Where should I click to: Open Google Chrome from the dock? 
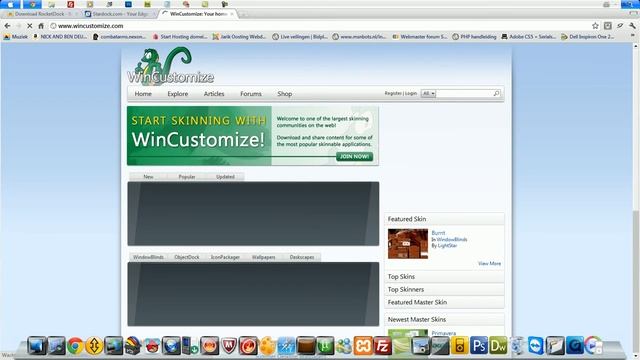point(75,346)
